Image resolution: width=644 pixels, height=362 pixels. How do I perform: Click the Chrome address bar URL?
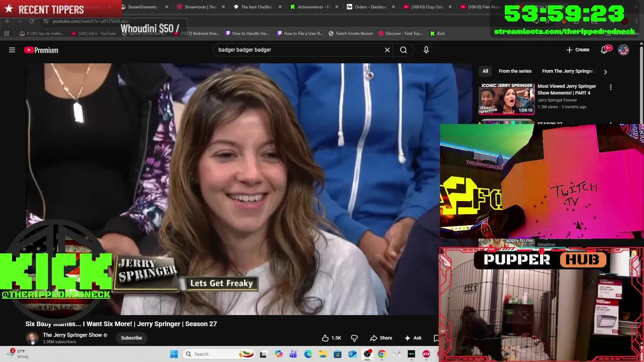[x=91, y=21]
